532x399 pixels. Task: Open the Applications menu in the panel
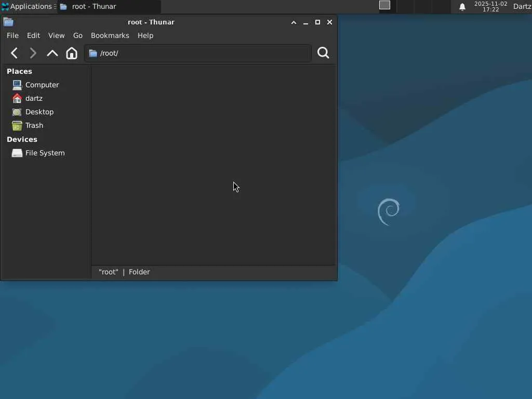[x=29, y=6]
